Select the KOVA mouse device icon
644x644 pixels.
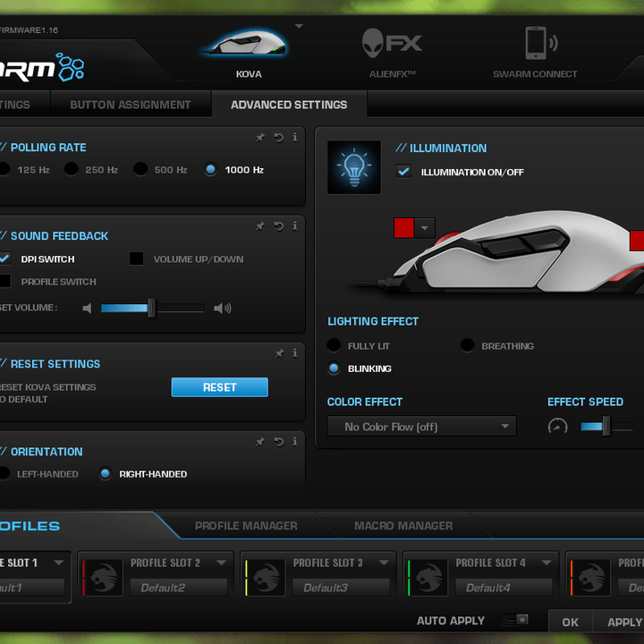point(245,42)
